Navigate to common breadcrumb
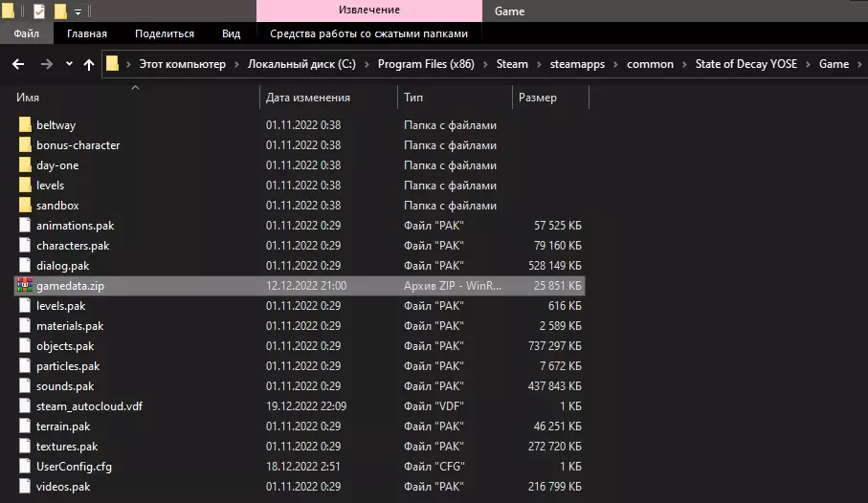Image resolution: width=868 pixels, height=503 pixels. pyautogui.click(x=650, y=64)
